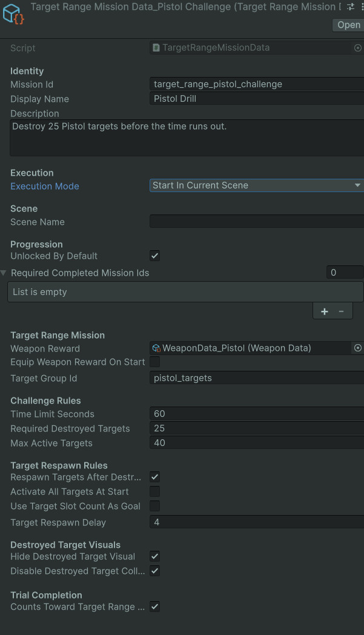Toggle Hide Destroyed Target Visual checkbox
Image resolution: width=364 pixels, height=635 pixels.
[154, 556]
